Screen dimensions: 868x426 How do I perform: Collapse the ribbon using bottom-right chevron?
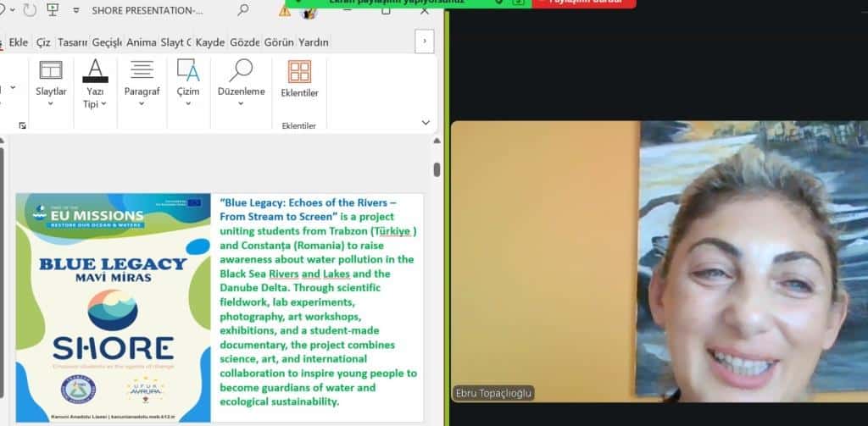[x=426, y=123]
